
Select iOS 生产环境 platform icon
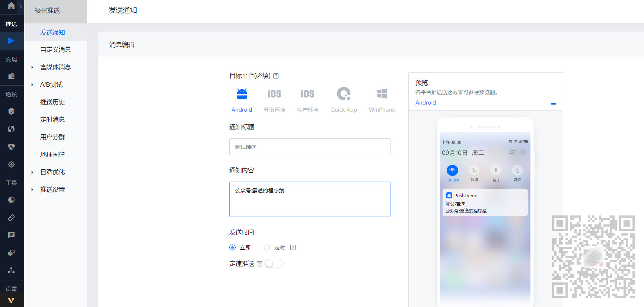pyautogui.click(x=307, y=94)
